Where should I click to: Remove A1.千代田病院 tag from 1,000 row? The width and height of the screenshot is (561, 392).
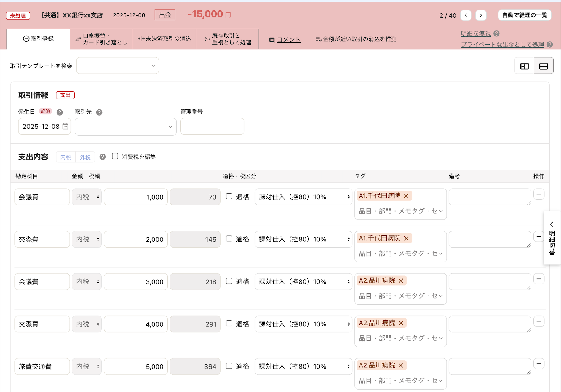coord(406,196)
